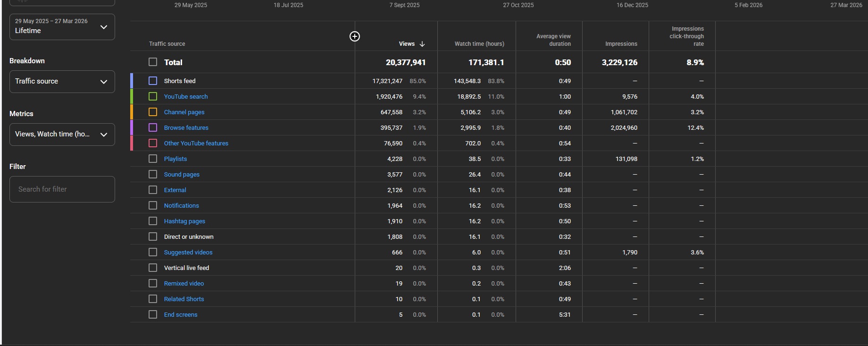This screenshot has width=868, height=346.
Task: Tick the End screens checkbox
Action: [153, 314]
